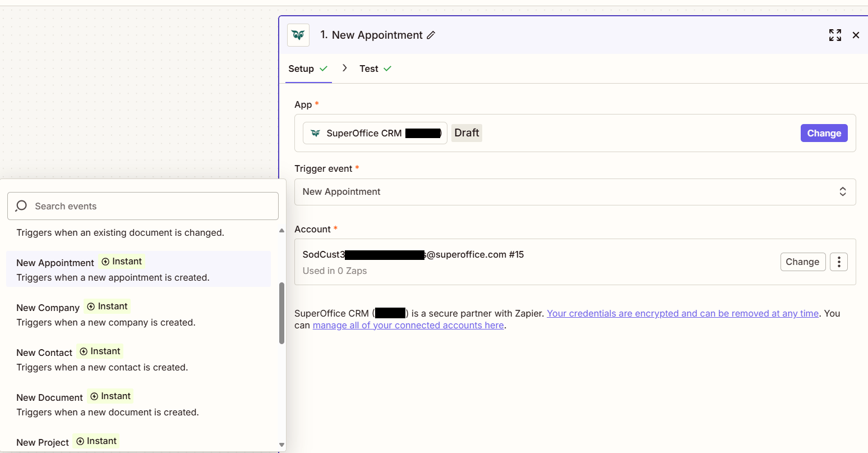The width and height of the screenshot is (868, 453).
Task: Open the Account three-dot options menu
Action: [839, 262]
